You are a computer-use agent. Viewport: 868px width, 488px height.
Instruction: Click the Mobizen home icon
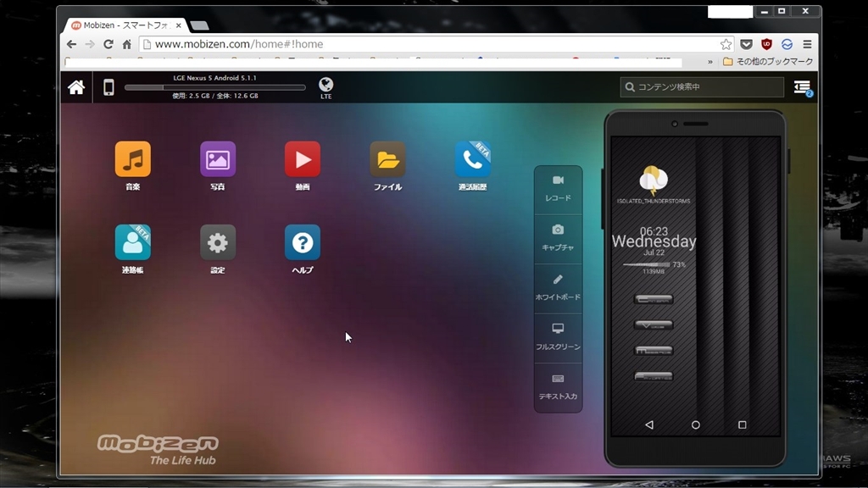click(x=76, y=87)
